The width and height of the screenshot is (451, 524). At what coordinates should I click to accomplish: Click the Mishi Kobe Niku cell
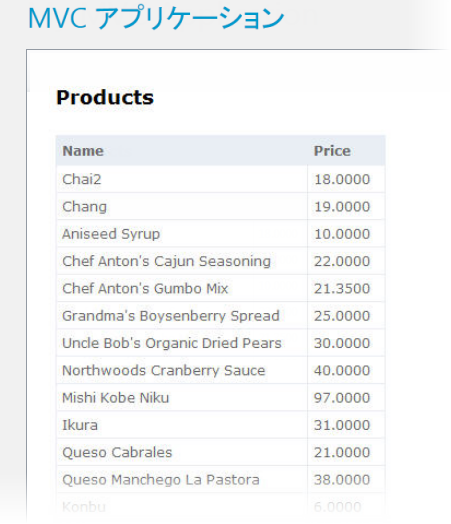(x=182, y=398)
